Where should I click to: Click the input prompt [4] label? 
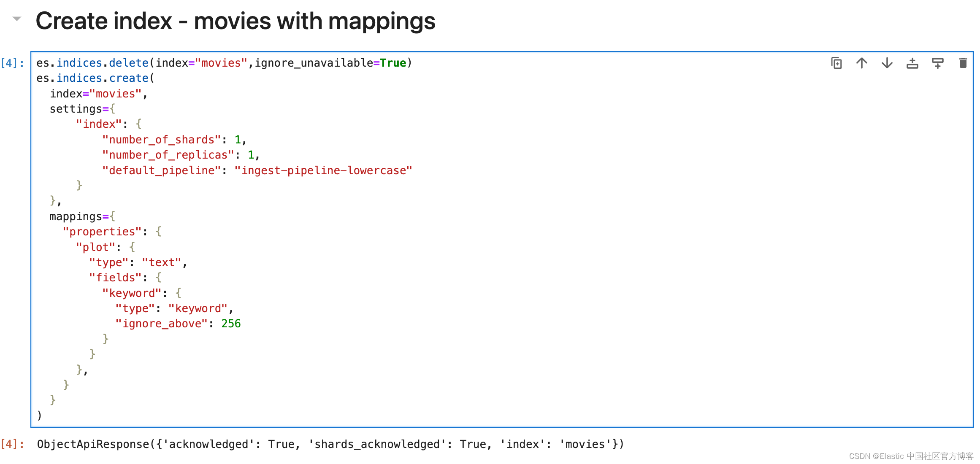click(x=13, y=63)
